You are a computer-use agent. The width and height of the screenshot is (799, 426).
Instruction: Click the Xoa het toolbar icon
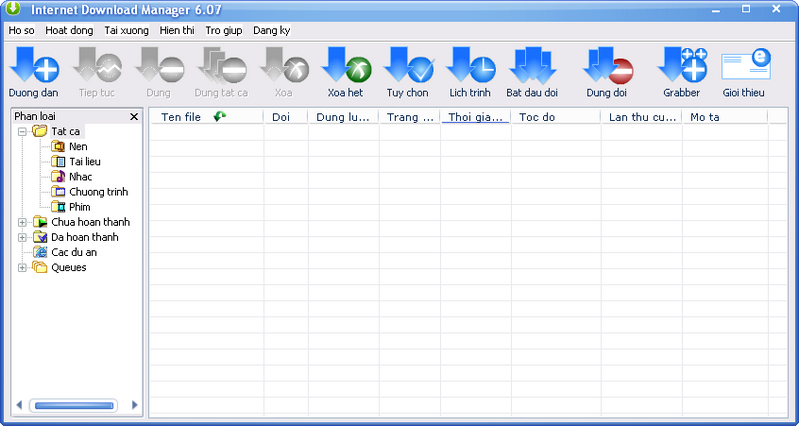pyautogui.click(x=345, y=68)
